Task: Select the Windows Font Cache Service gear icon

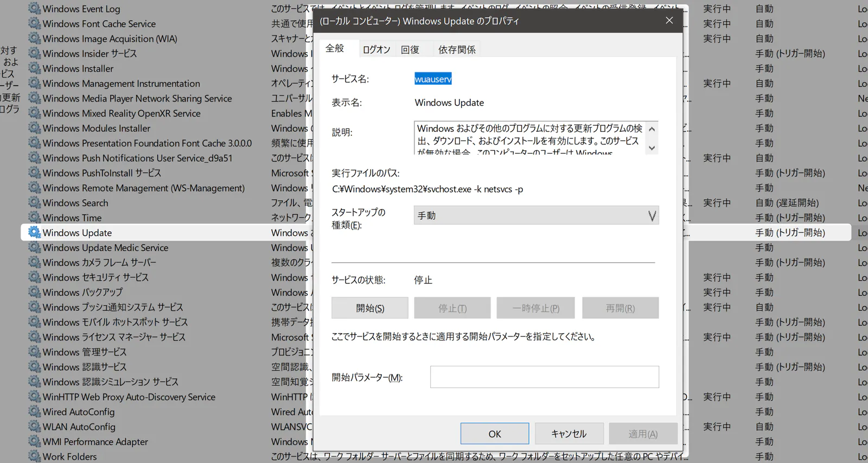Action: (34, 24)
